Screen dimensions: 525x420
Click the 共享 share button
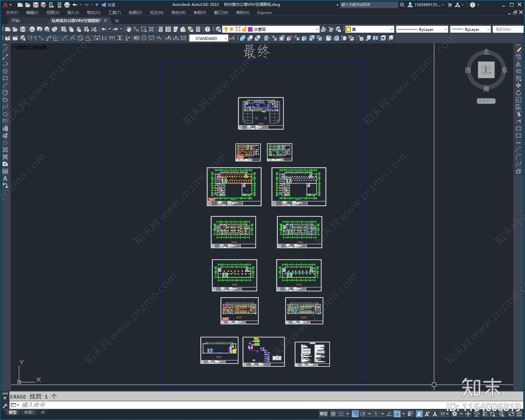tap(109, 5)
